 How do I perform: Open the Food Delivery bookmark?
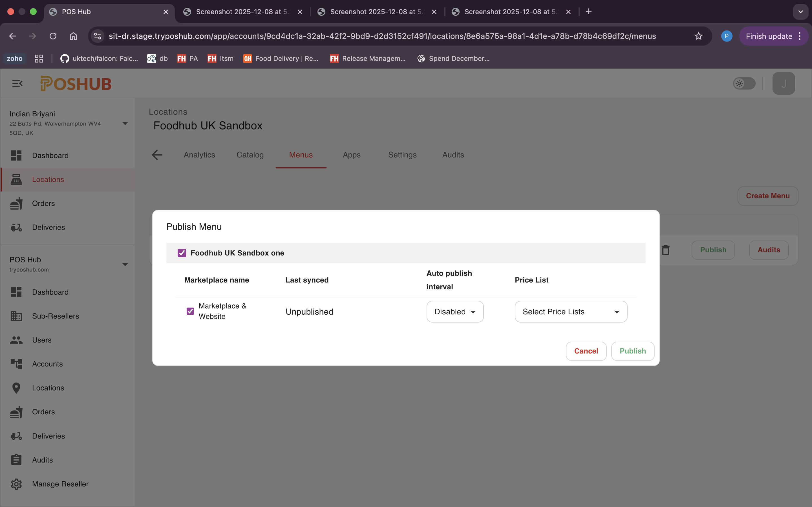[281, 58]
